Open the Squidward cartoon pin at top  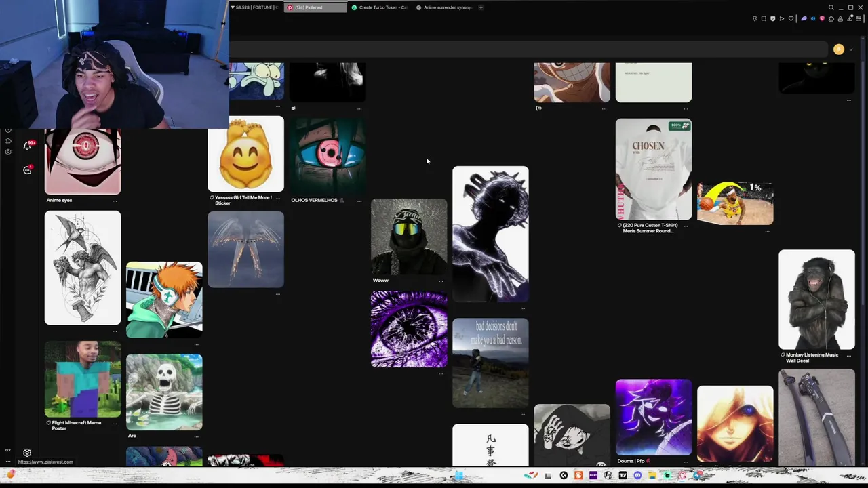(256, 81)
